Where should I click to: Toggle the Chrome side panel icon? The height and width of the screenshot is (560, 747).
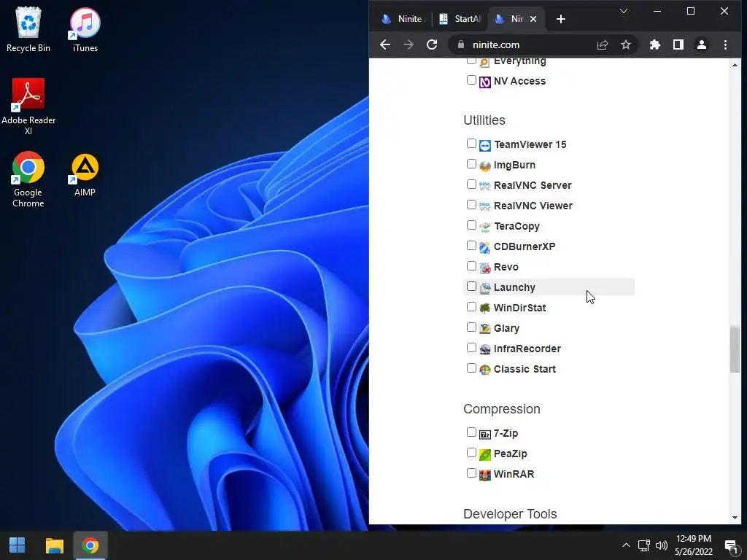point(678,44)
